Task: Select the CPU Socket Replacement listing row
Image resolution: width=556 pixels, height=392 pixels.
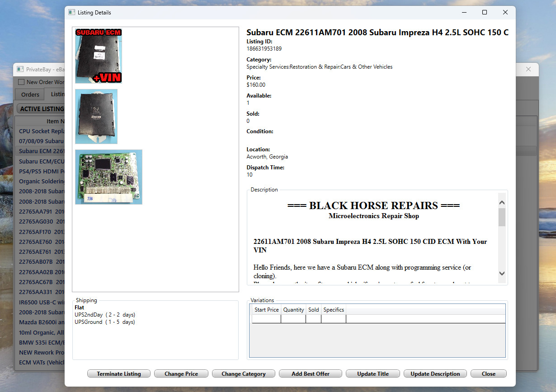Action: point(42,131)
